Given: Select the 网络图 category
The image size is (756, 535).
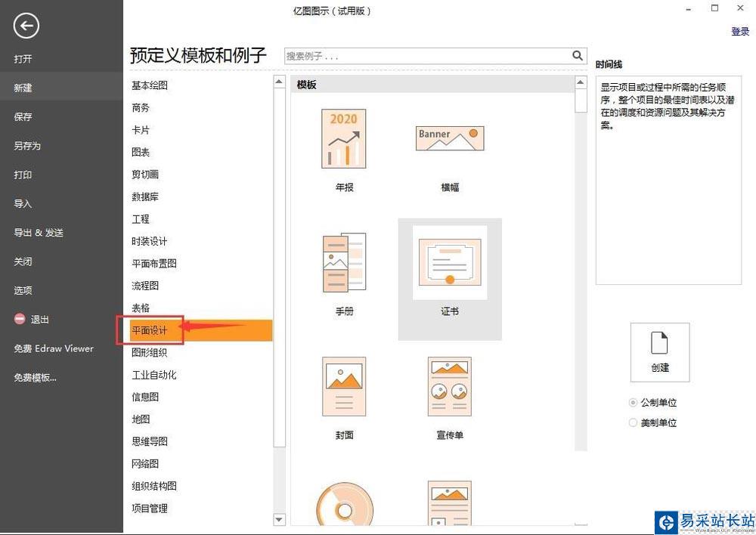Looking at the screenshot, I should (x=145, y=464).
